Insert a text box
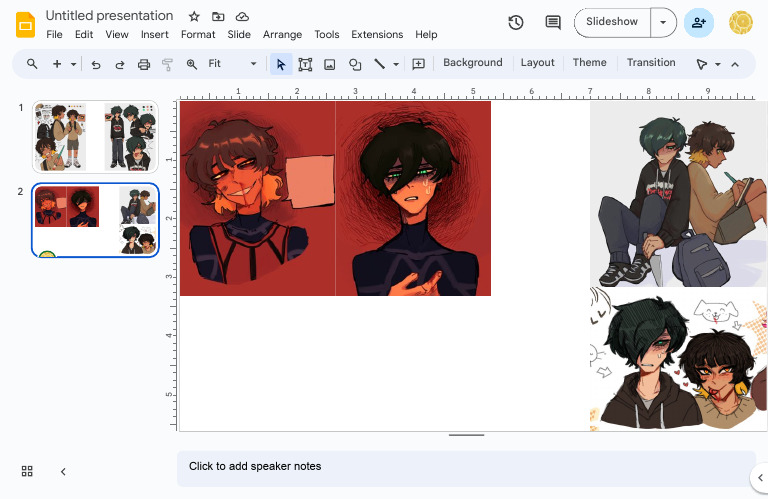Image resolution: width=768 pixels, height=499 pixels. tap(305, 64)
